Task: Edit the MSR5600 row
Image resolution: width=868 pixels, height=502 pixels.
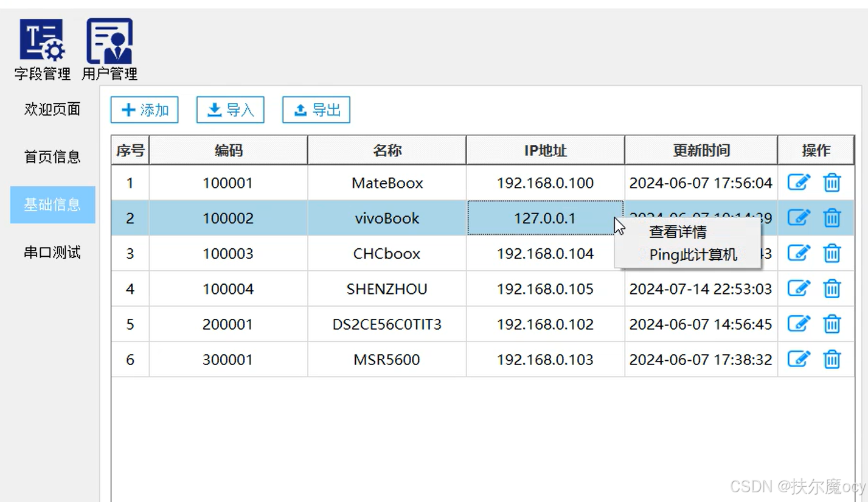Action: pyautogui.click(x=799, y=359)
